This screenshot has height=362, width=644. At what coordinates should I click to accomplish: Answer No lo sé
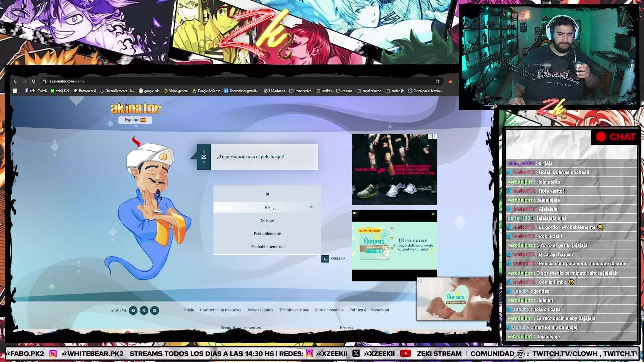(x=267, y=220)
